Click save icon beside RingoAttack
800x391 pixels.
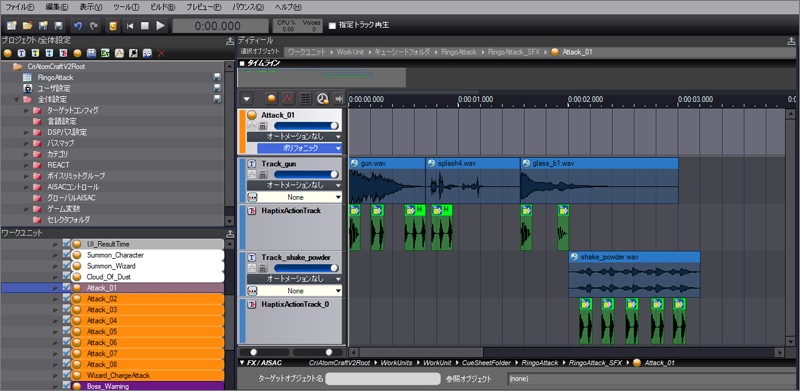217,77
